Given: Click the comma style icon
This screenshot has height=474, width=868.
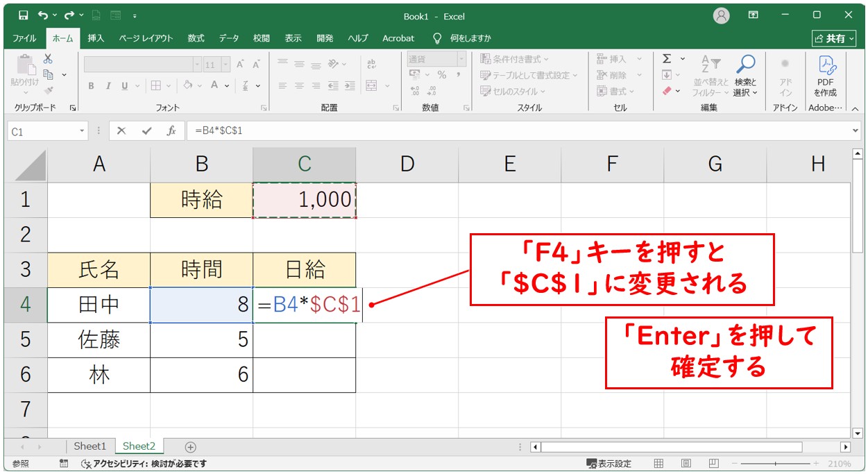Looking at the screenshot, I should (x=459, y=74).
